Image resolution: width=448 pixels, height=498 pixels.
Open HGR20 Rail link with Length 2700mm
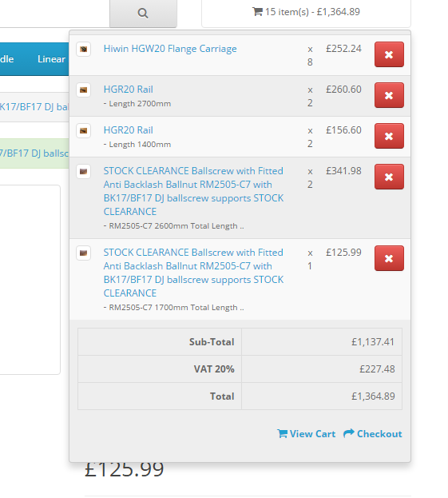point(129,90)
